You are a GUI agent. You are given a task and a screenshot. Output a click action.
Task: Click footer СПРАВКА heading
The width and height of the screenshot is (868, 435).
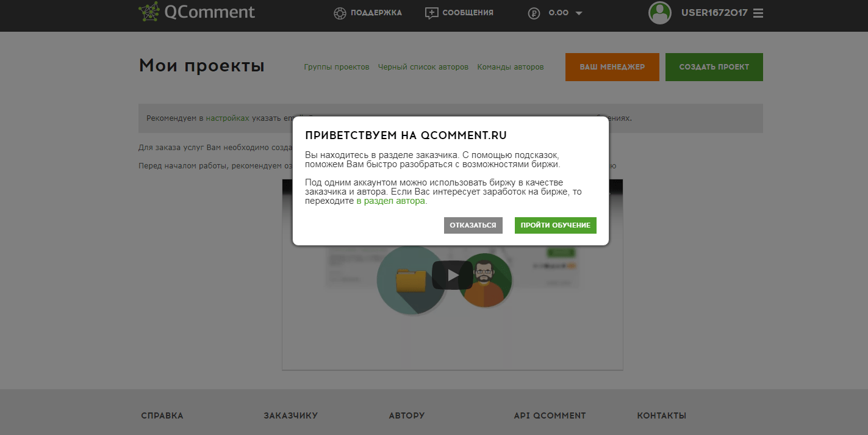162,415
